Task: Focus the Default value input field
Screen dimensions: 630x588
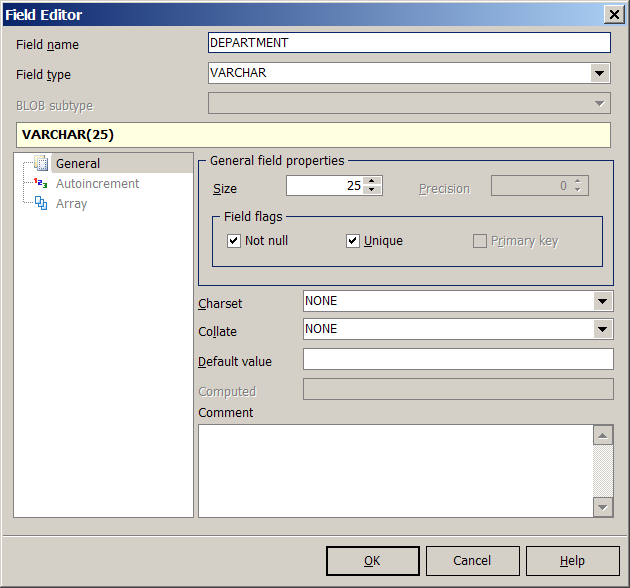Action: coord(457,360)
